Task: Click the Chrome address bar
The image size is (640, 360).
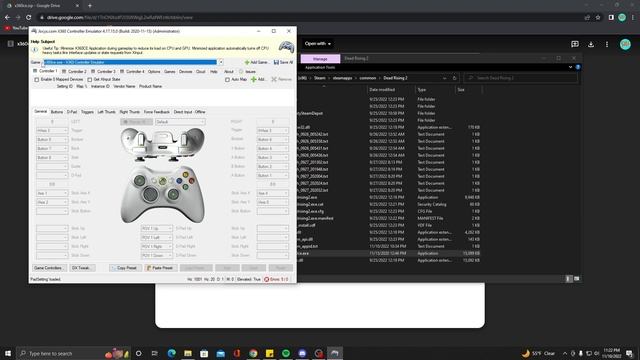Action: pyautogui.click(x=310, y=18)
